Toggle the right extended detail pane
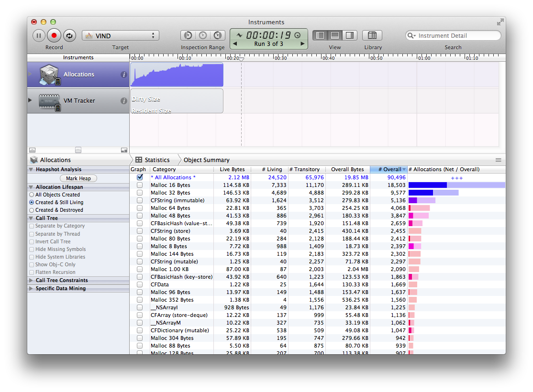Image resolution: width=533 pixels, height=392 pixels. coord(350,35)
